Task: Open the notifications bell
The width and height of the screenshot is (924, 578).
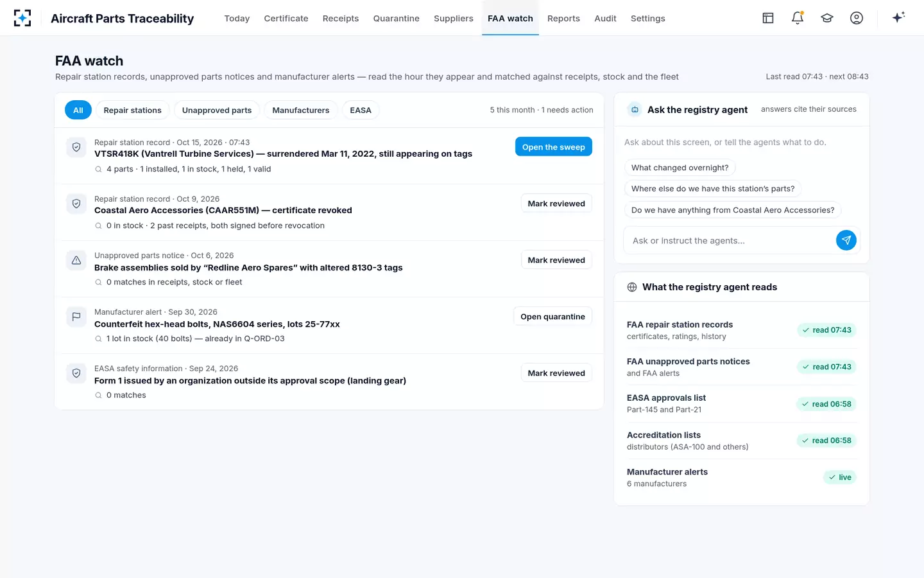Action: [798, 18]
